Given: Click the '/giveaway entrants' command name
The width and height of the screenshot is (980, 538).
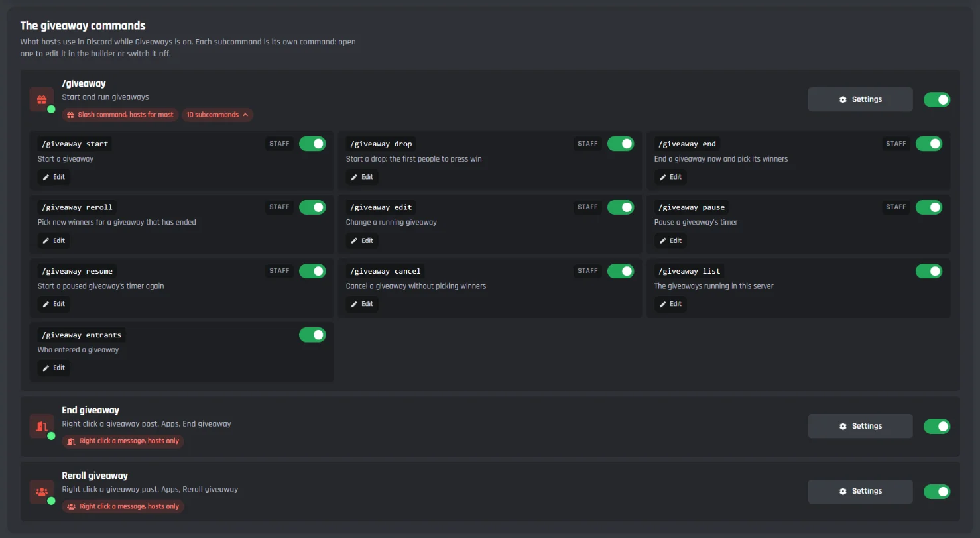Looking at the screenshot, I should [82, 335].
